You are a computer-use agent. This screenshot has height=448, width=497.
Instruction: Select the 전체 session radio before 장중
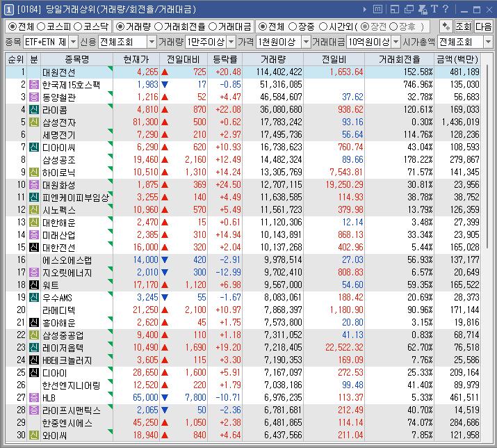click(x=262, y=26)
